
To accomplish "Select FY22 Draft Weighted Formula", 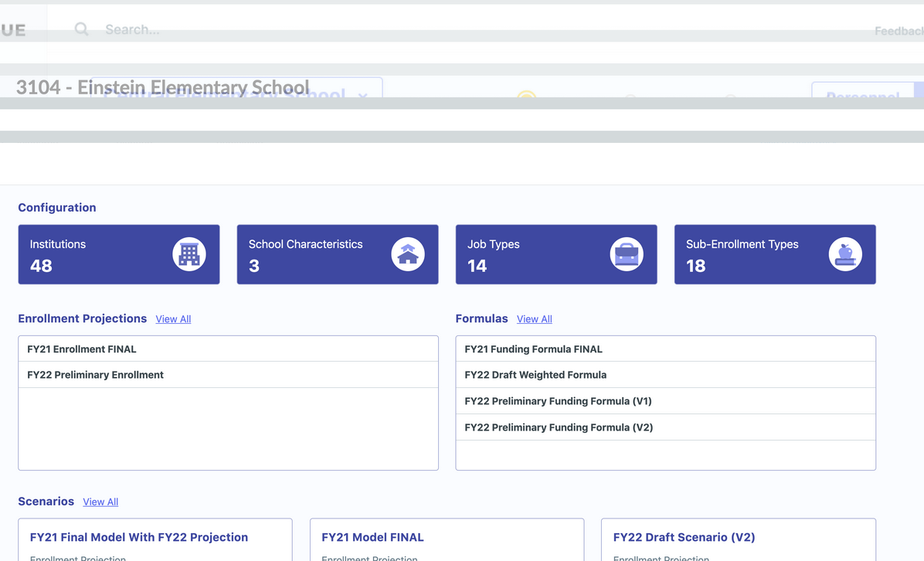I will (535, 375).
